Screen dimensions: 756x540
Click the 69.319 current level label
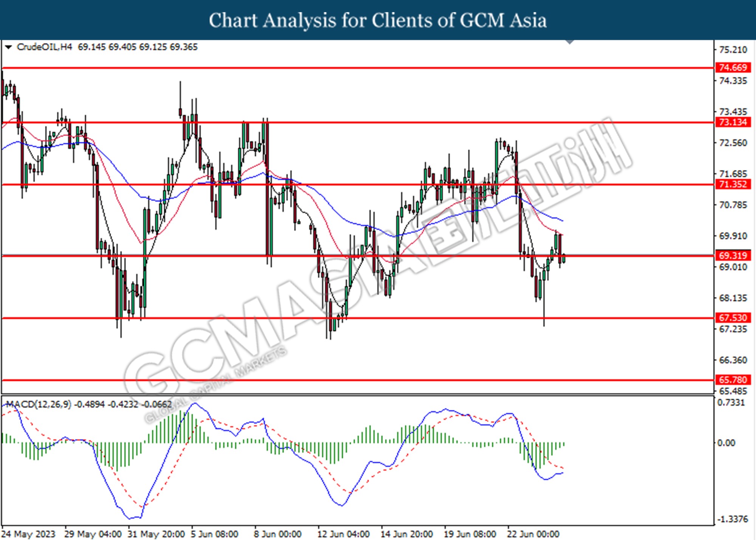tap(733, 256)
